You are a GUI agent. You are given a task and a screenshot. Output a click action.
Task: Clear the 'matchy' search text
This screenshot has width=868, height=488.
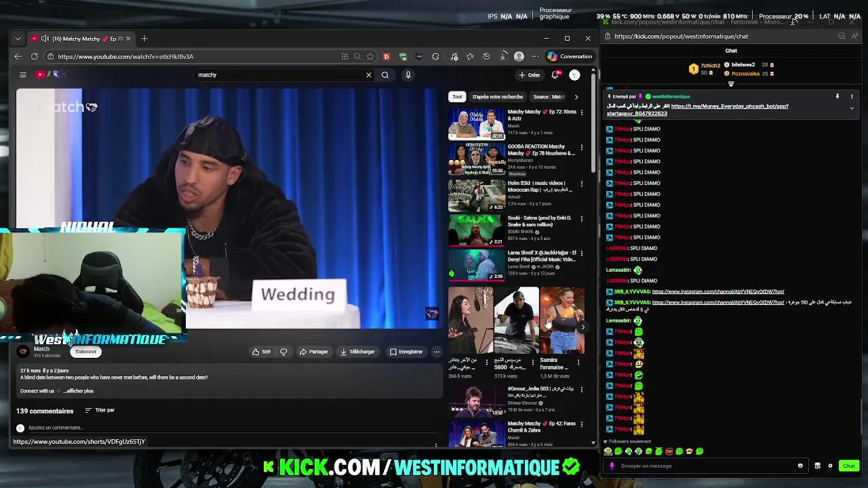click(369, 75)
